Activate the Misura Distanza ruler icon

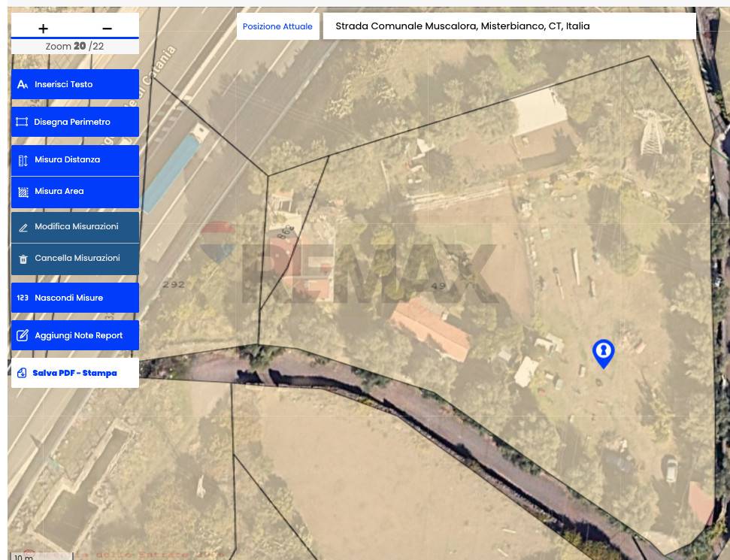click(23, 160)
